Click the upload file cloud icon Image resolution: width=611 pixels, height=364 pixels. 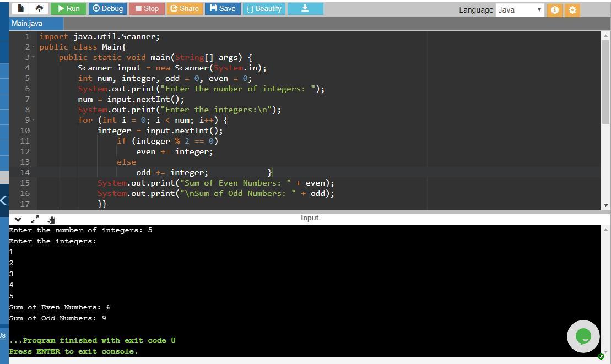(39, 8)
